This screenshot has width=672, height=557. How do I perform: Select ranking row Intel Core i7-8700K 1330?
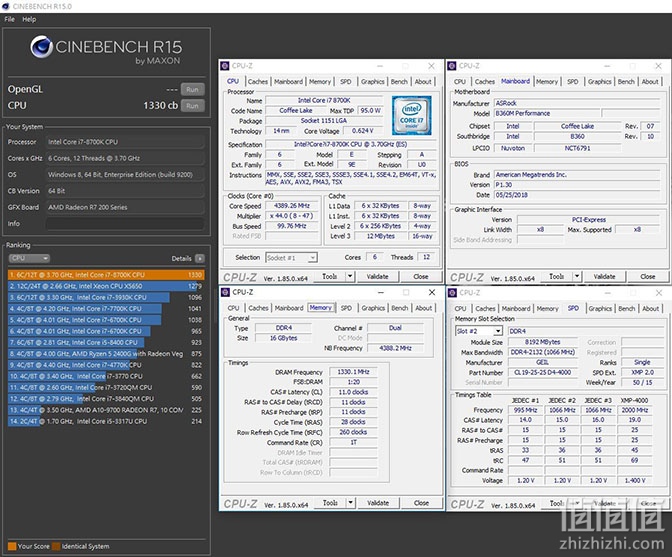(x=106, y=275)
